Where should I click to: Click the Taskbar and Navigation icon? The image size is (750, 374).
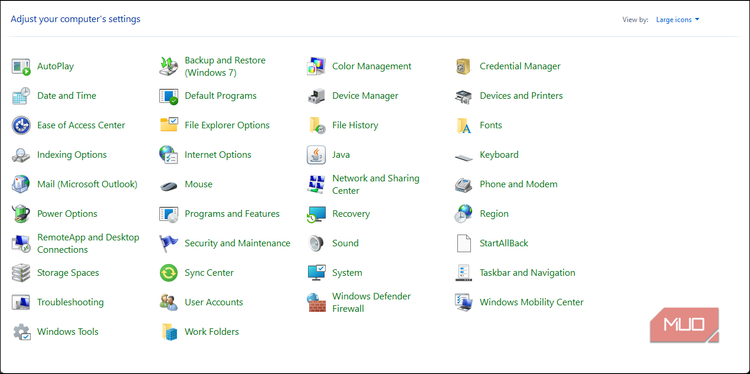[463, 273]
